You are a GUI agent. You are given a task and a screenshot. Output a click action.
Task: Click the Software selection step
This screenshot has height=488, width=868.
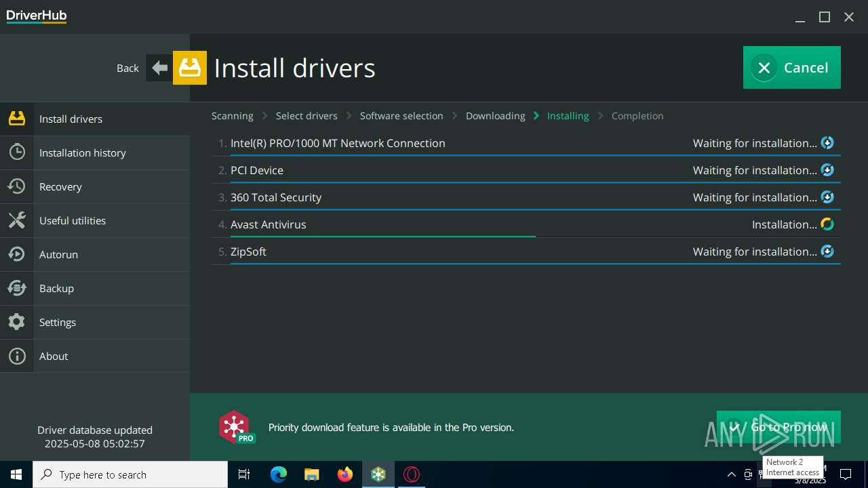[x=401, y=116]
